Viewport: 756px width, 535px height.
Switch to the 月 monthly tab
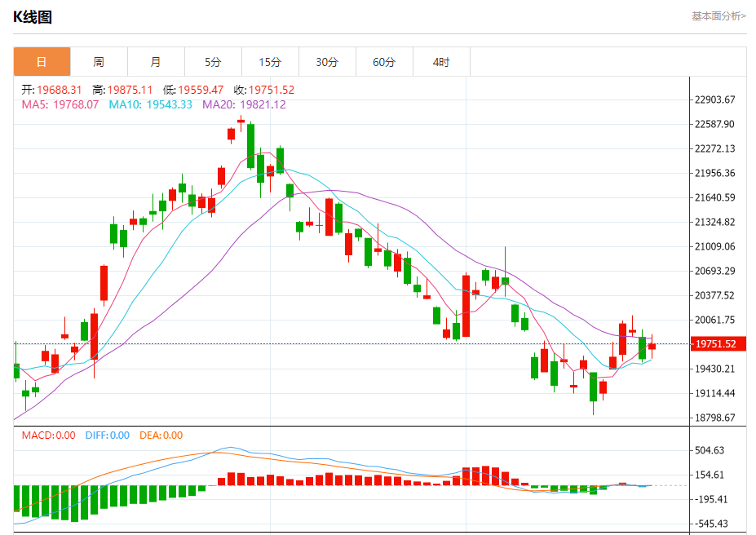(x=156, y=62)
